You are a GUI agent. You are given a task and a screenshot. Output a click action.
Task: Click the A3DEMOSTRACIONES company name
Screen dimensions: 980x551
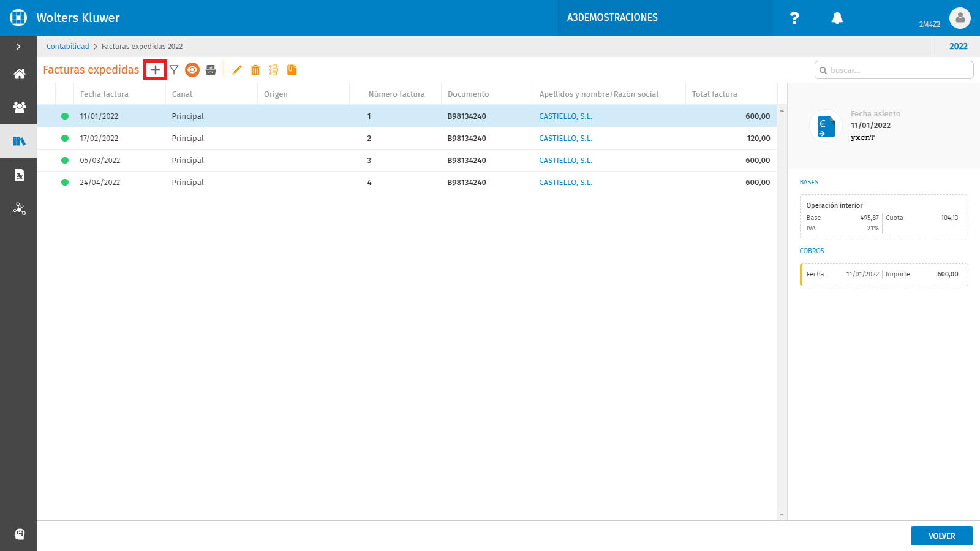(x=612, y=18)
